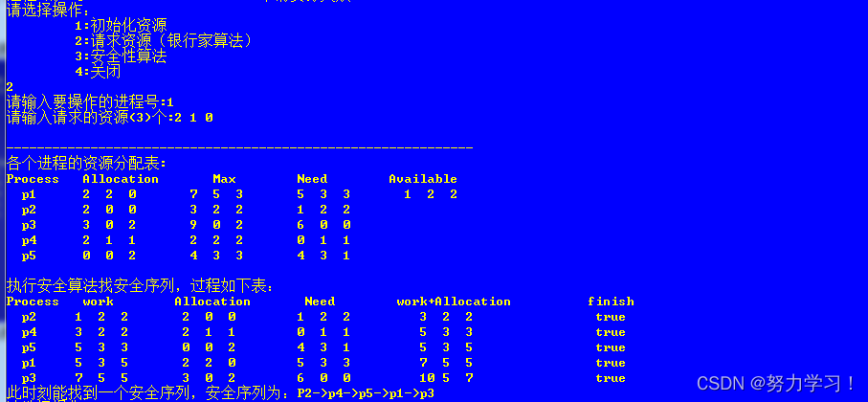Click work value '7 5 5' in p3 safety row
The width and height of the screenshot is (868, 402).
(101, 378)
